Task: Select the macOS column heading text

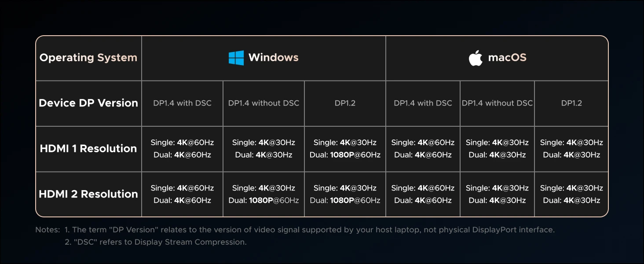Action: tap(507, 58)
